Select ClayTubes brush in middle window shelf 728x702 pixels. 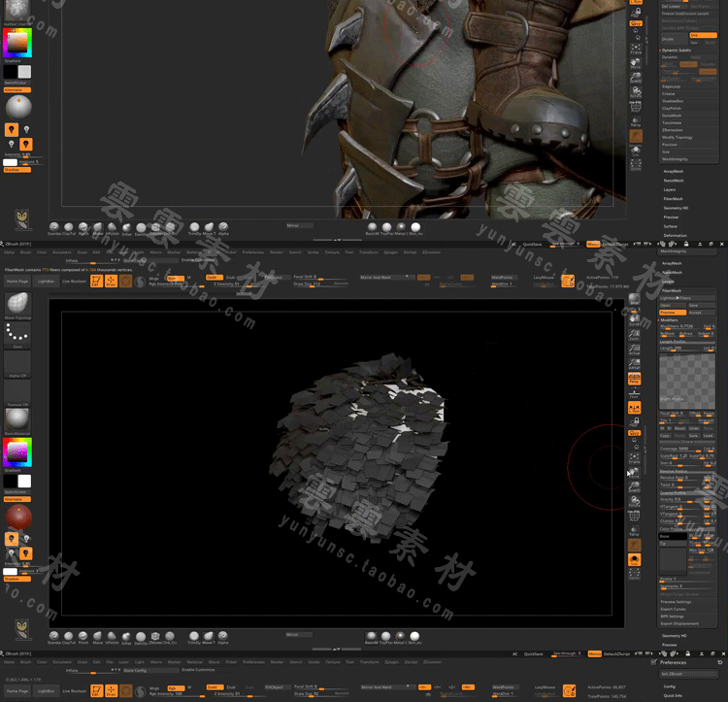coord(69,638)
